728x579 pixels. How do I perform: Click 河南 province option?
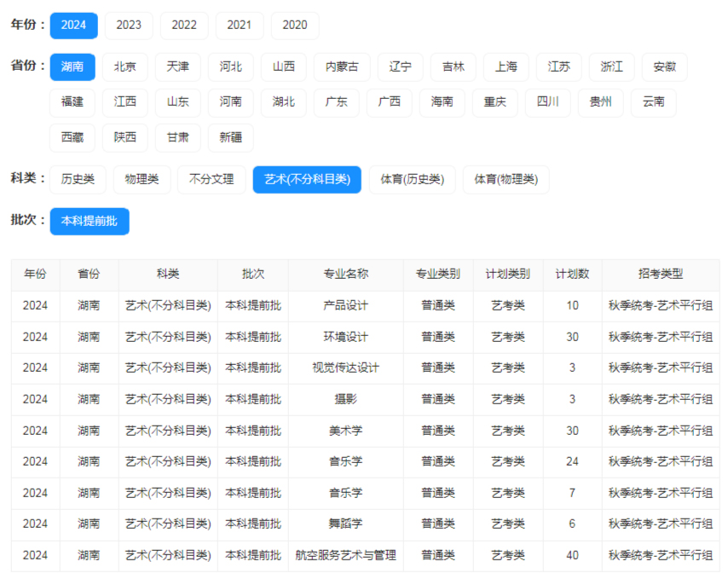coord(231,102)
